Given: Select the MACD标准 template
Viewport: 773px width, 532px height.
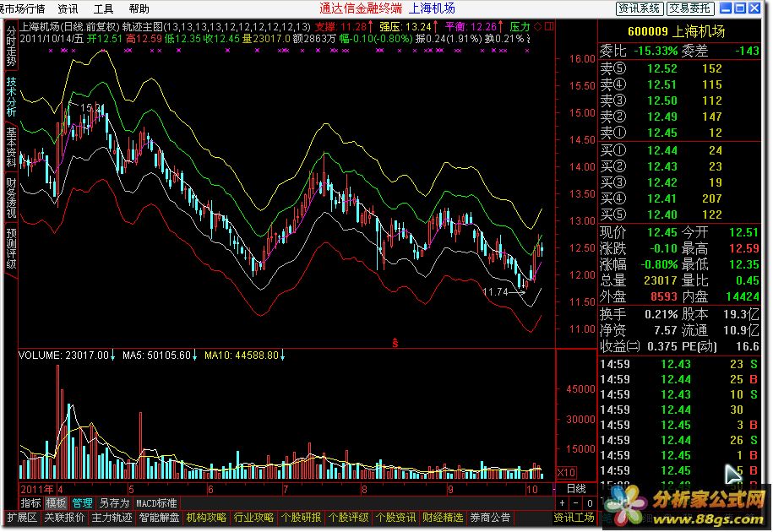Looking at the screenshot, I should [x=156, y=503].
